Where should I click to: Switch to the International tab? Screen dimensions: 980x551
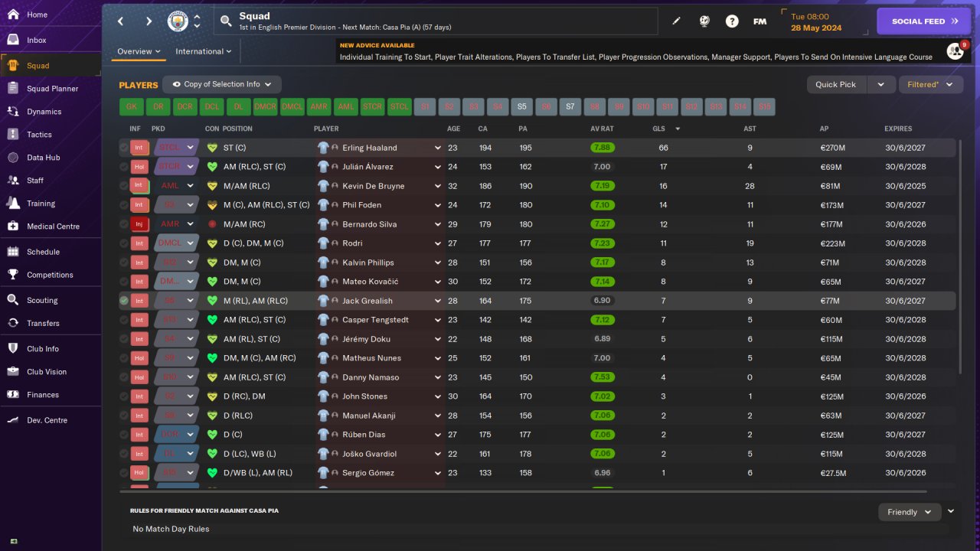203,51
